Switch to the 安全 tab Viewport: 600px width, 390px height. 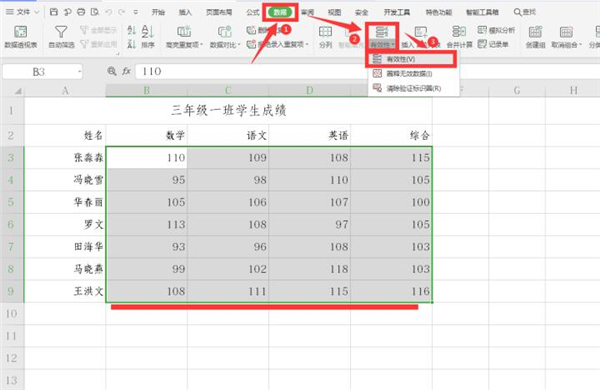click(x=362, y=12)
